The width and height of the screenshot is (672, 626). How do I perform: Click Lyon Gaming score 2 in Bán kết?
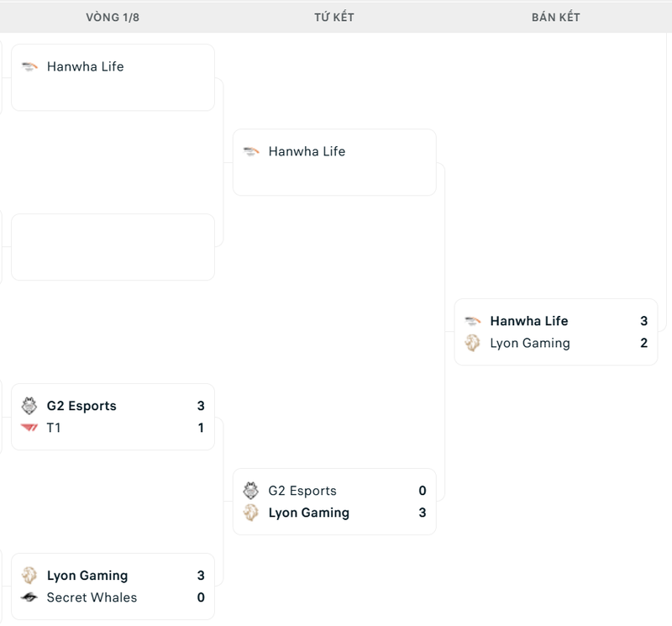click(643, 343)
